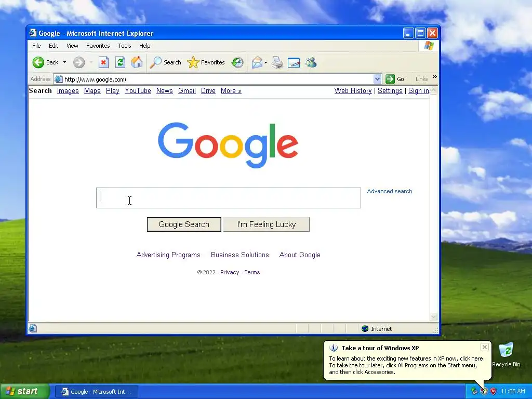Click the page scrollbar down arrow
The height and width of the screenshot is (399, 532).
434,317
